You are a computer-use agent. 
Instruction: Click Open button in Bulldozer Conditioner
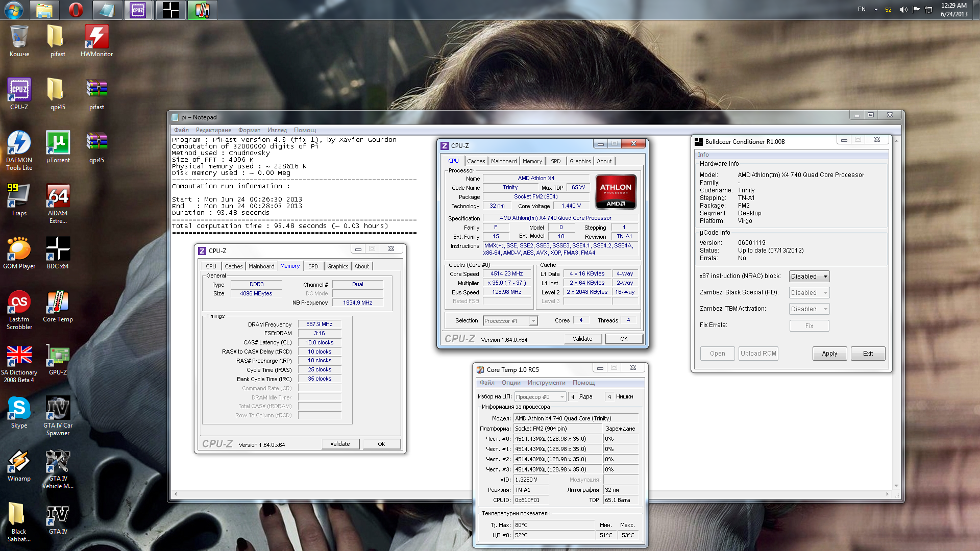click(x=717, y=353)
